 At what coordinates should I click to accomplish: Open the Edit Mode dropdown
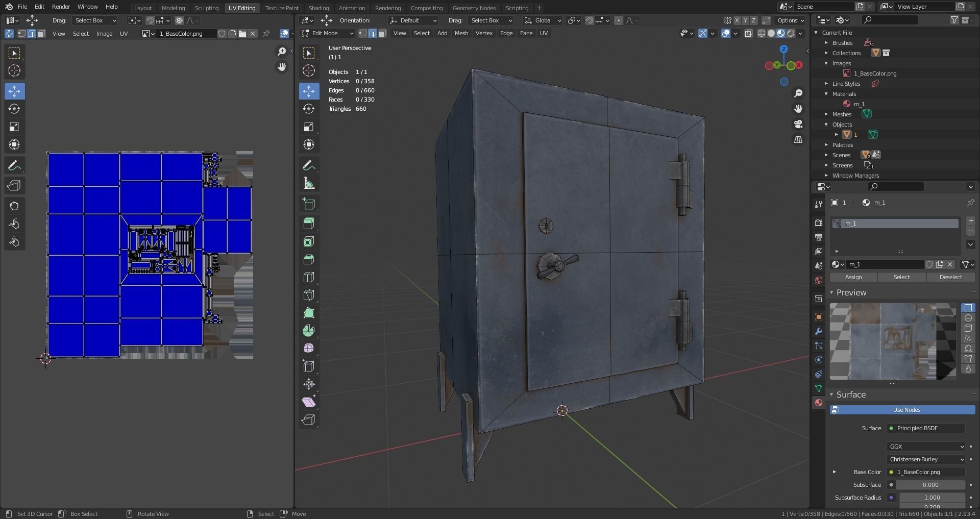(327, 33)
